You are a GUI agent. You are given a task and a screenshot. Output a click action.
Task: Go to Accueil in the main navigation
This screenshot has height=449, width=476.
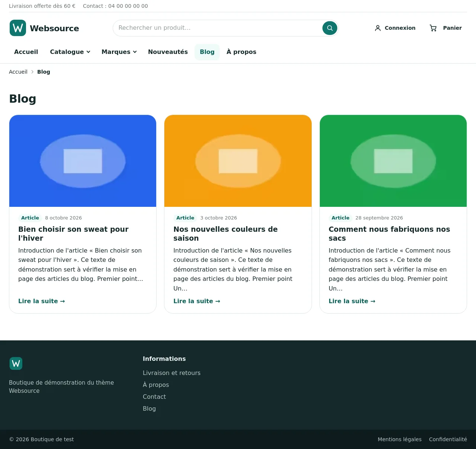pos(26,52)
